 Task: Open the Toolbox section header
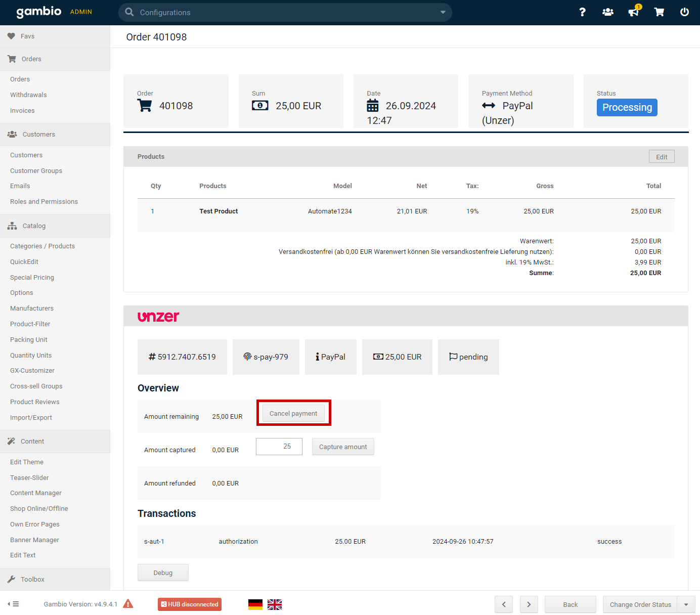(55, 580)
